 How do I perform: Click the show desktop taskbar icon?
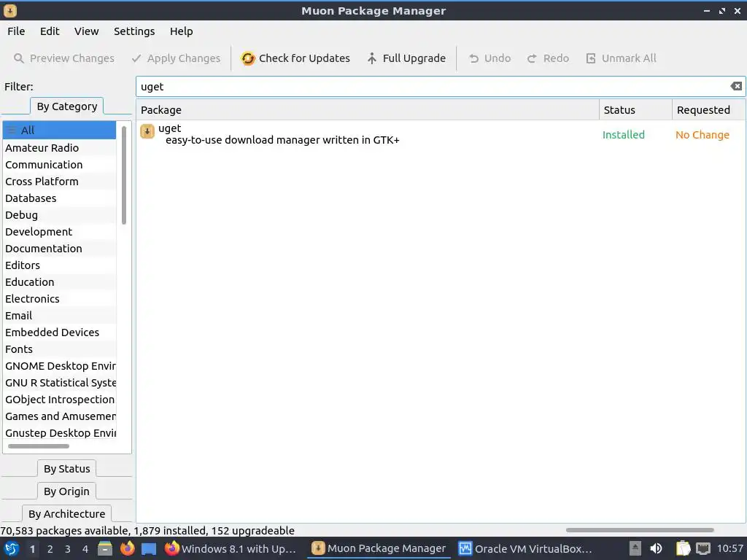click(x=149, y=548)
